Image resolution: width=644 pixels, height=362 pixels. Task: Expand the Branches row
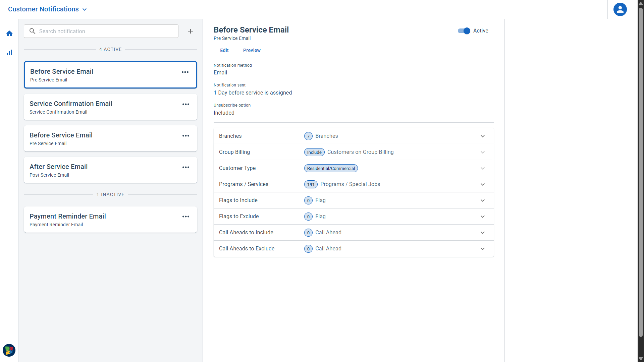click(482, 136)
